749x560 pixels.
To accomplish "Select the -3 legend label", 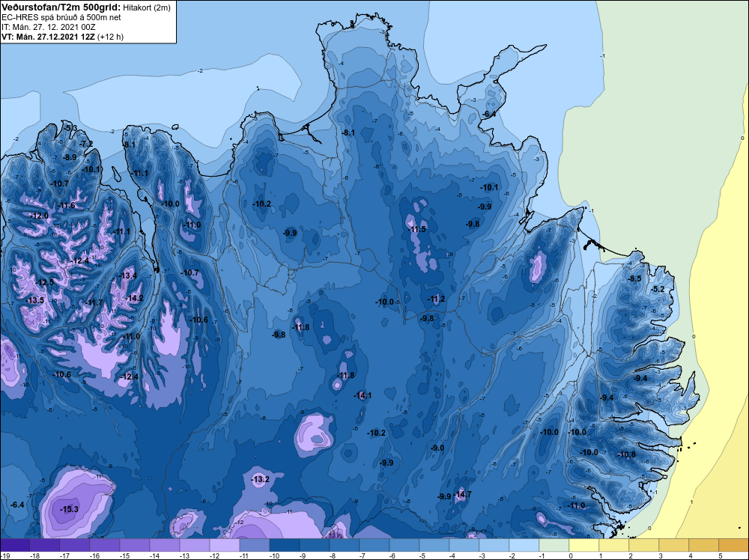I will (x=482, y=556).
